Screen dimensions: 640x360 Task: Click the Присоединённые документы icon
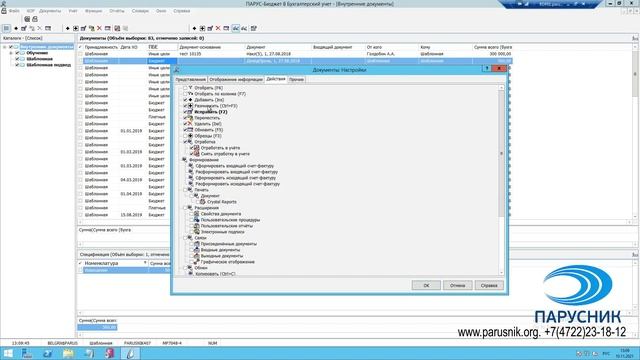pos(196,244)
